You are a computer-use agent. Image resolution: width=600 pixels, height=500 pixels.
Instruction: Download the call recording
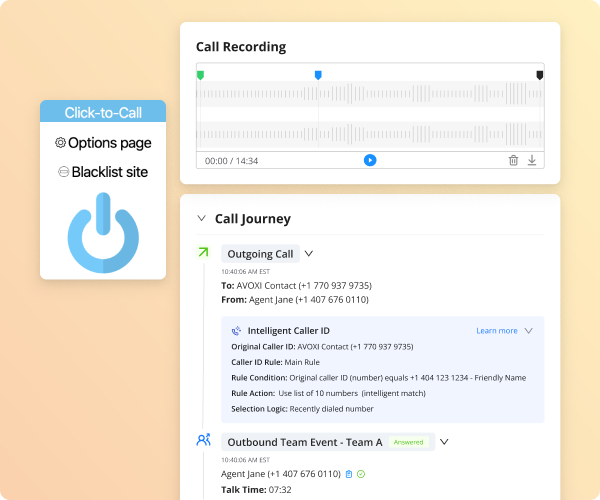(x=532, y=160)
